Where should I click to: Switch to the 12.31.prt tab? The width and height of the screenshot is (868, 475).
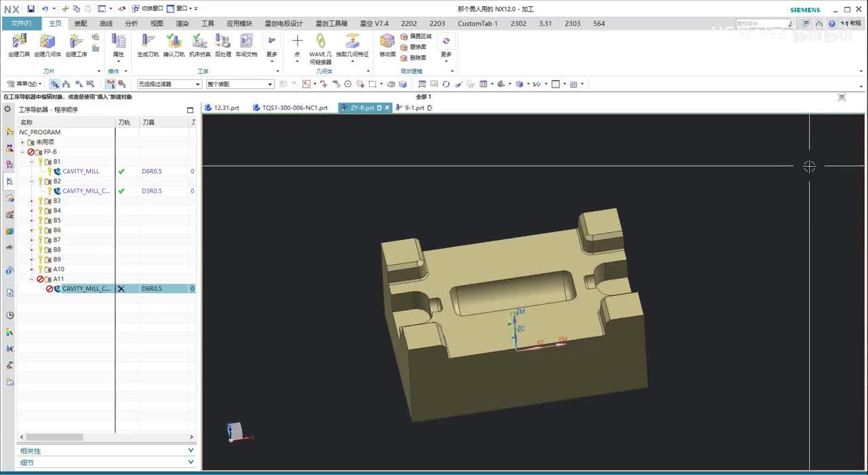[224, 108]
